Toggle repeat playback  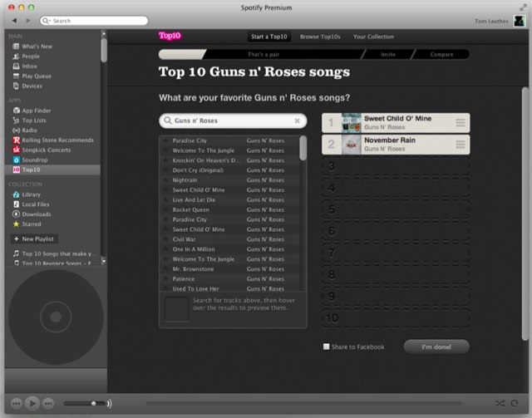[x=515, y=403]
